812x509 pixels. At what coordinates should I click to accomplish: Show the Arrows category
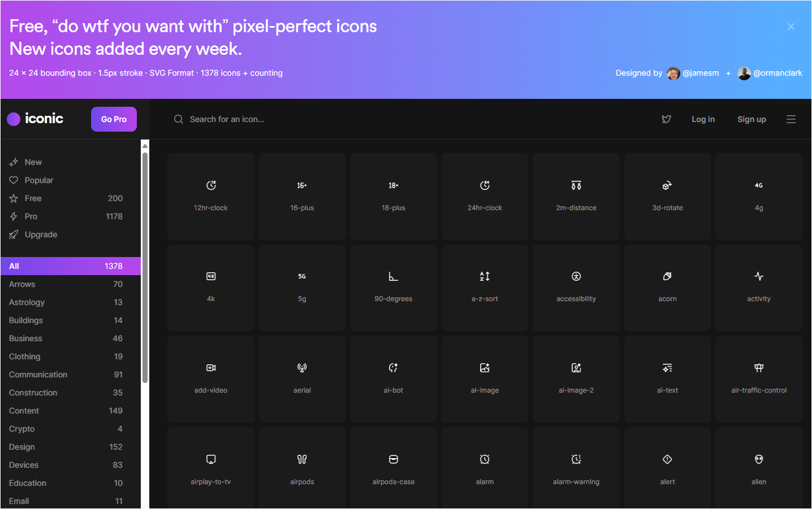pyautogui.click(x=22, y=284)
